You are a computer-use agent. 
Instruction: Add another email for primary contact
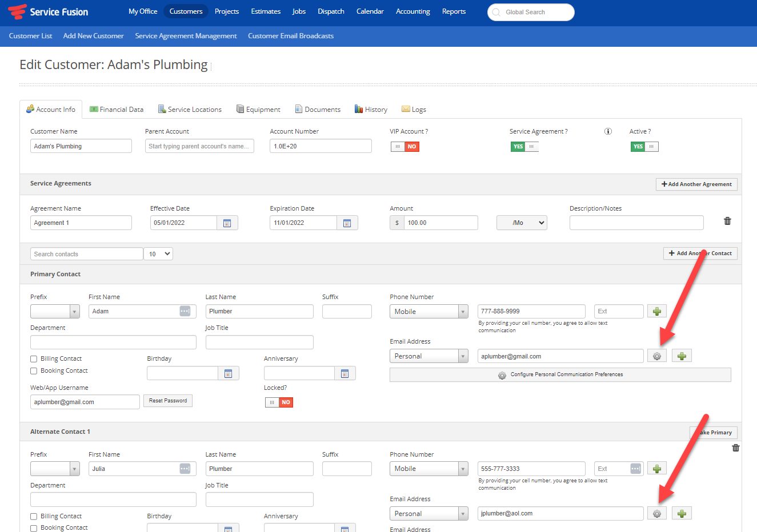[x=682, y=356]
